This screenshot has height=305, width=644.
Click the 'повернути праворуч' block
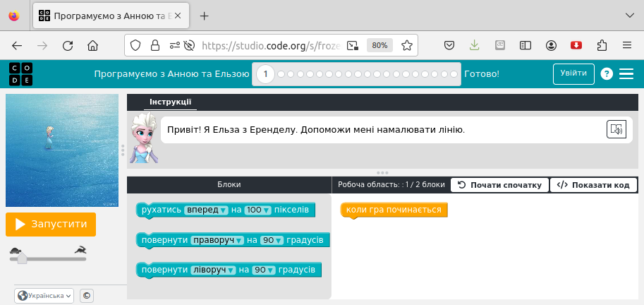(233, 240)
